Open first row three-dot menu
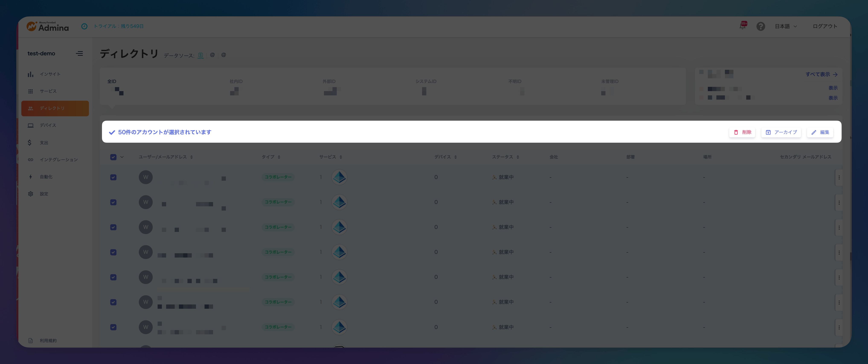This screenshot has width=868, height=364. tap(839, 177)
